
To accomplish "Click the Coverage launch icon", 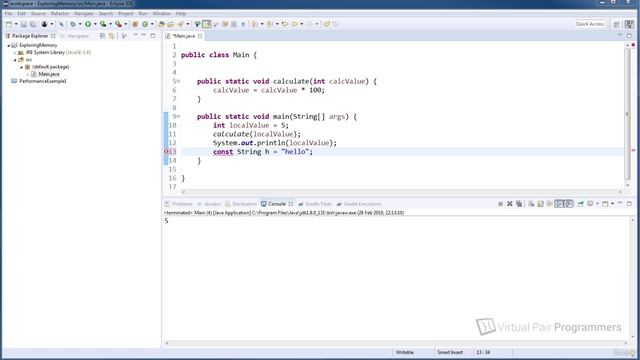I will pyautogui.click(x=103, y=24).
